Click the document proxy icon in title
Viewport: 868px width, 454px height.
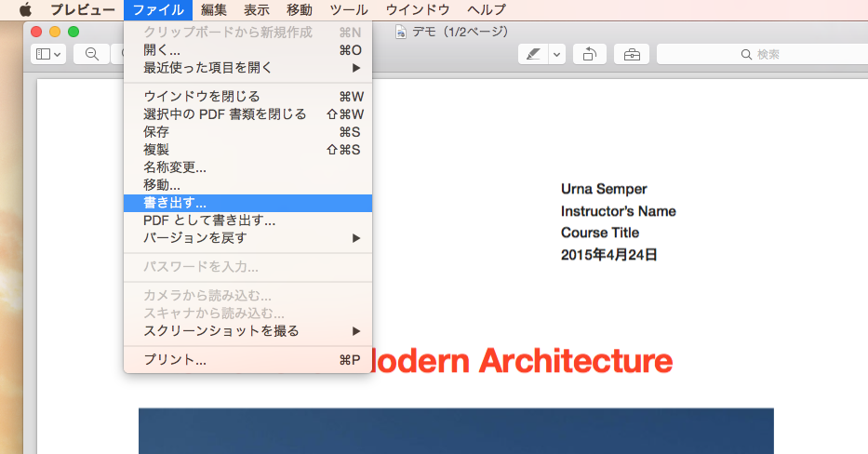point(401,33)
